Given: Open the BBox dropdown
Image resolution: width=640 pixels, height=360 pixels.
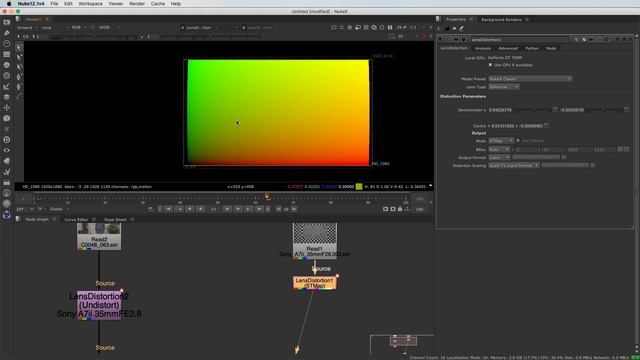Looking at the screenshot, I should click(x=499, y=149).
